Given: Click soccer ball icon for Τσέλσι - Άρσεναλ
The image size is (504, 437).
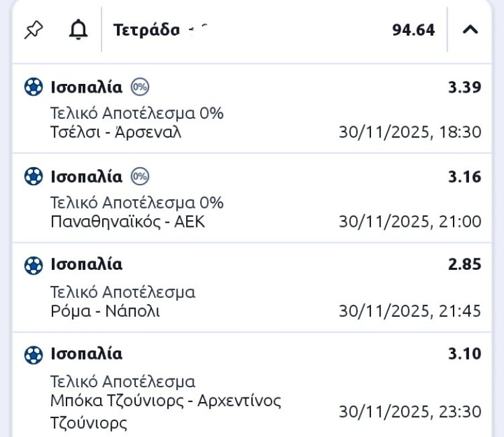Looking at the screenshot, I should pos(33,87).
